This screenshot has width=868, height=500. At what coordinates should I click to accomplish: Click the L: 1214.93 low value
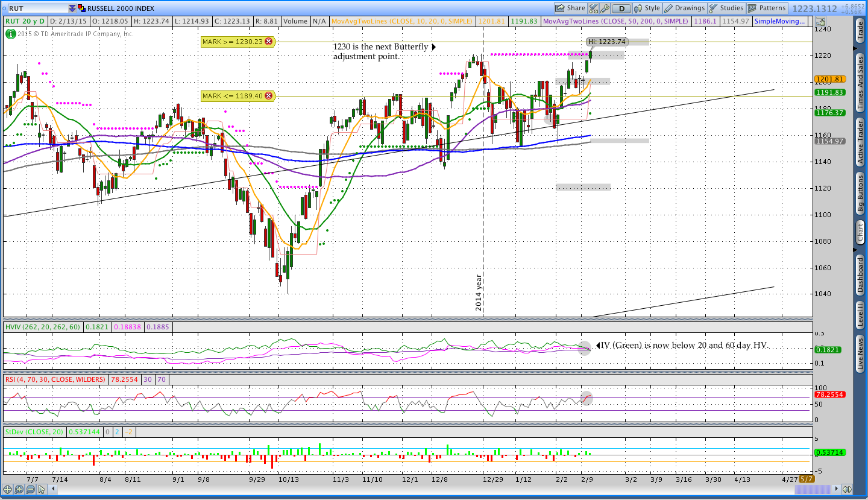coord(191,21)
